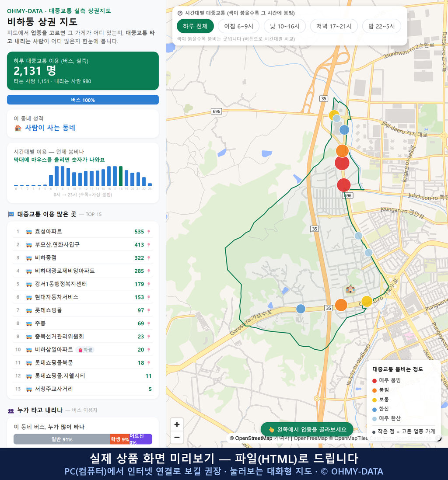Zoom in with the map plus button
Screen dimensions: 448x480
(x=177, y=424)
